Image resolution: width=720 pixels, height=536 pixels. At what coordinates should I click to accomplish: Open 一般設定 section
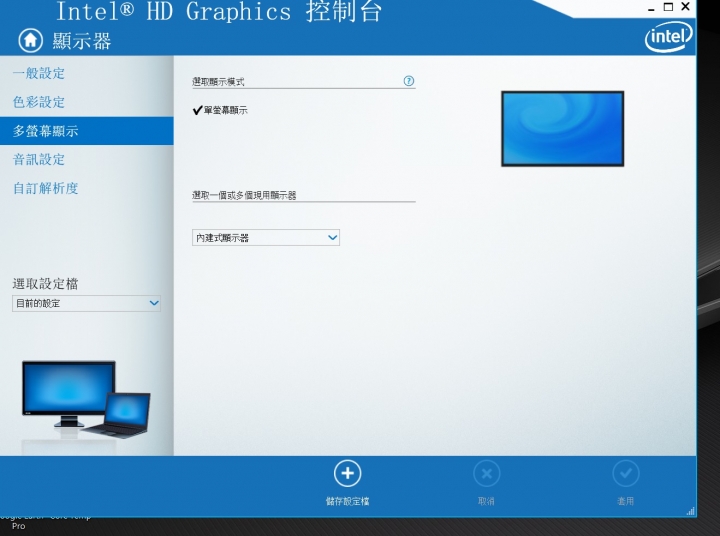click(x=39, y=73)
